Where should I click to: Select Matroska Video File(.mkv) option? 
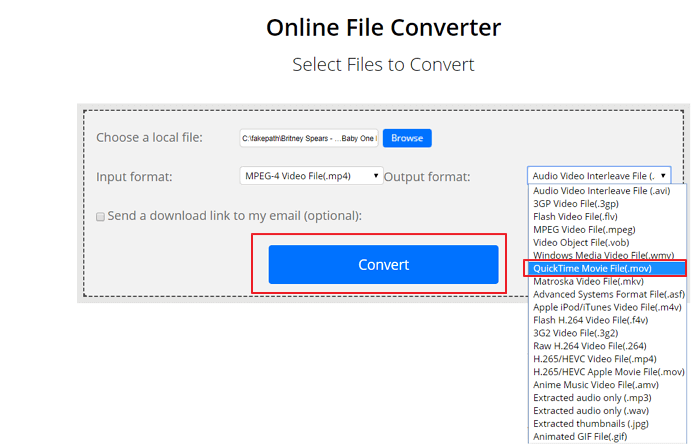pyautogui.click(x=607, y=281)
